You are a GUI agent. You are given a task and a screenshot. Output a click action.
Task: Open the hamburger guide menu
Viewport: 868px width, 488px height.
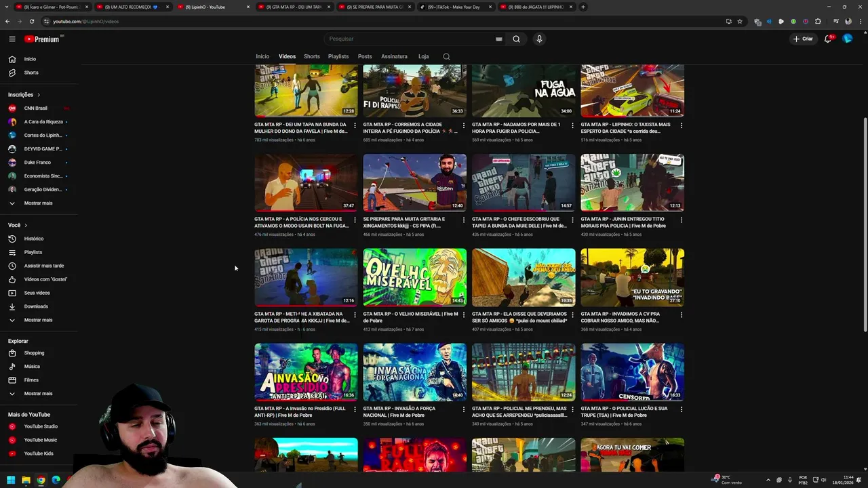12,39
